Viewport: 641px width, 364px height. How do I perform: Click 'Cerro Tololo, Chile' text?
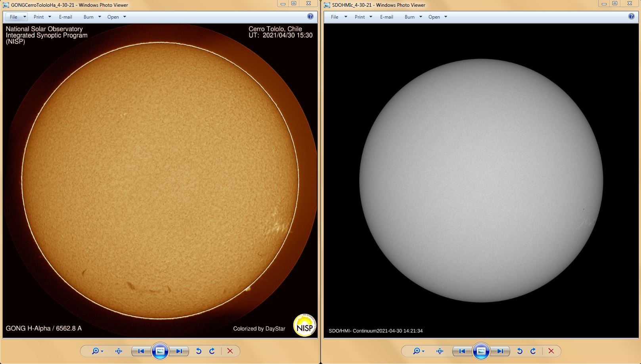(275, 29)
